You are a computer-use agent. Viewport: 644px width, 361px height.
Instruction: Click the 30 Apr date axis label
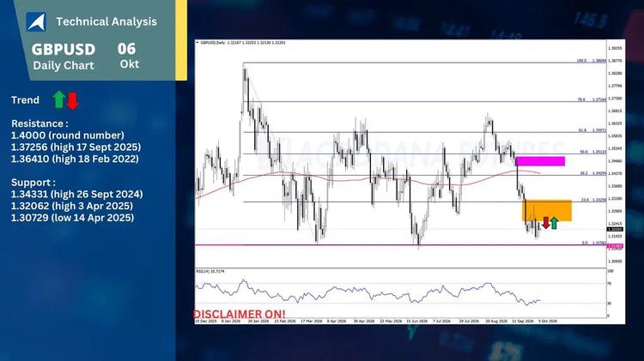point(364,322)
